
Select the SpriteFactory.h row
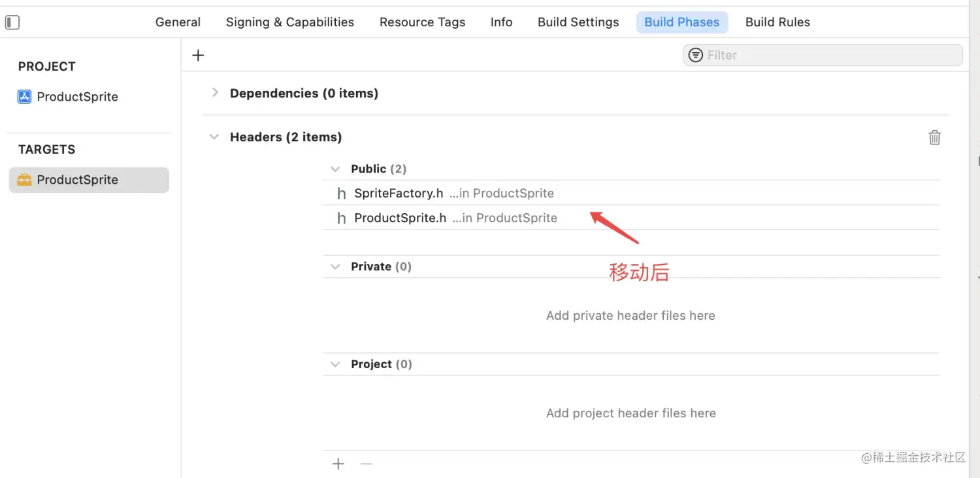point(631,194)
